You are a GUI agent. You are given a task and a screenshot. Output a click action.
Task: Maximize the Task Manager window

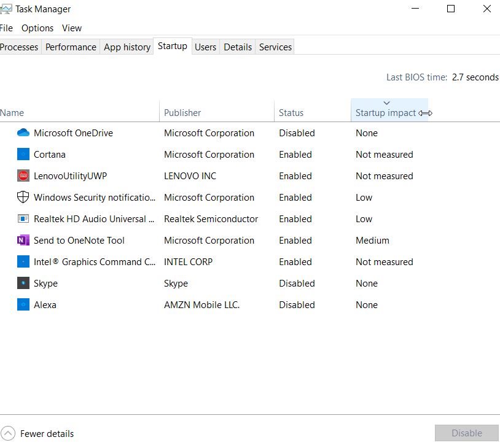pyautogui.click(x=451, y=9)
